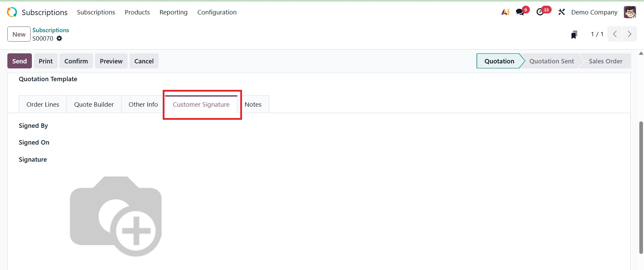Open the activities clock icon

click(540, 12)
